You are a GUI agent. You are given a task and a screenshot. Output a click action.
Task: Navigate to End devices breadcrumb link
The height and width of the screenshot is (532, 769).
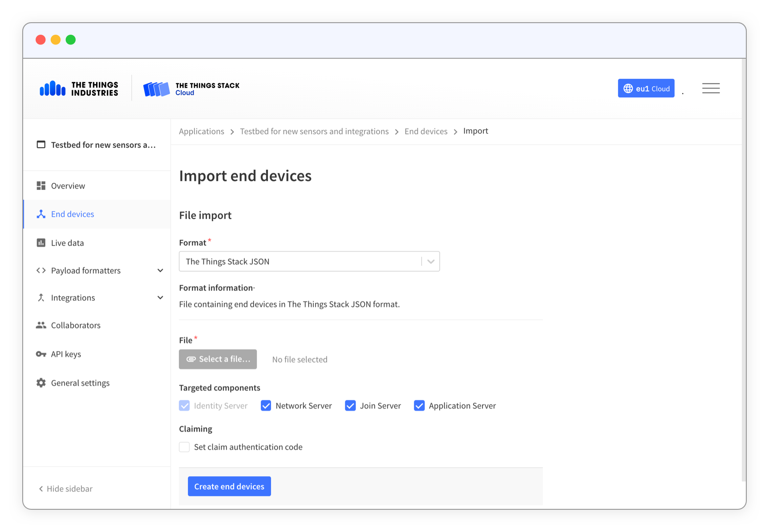(426, 131)
